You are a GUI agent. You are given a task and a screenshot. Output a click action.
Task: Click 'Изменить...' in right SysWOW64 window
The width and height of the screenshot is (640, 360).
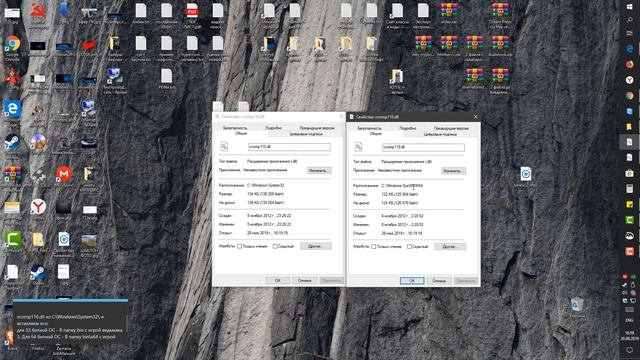point(453,171)
